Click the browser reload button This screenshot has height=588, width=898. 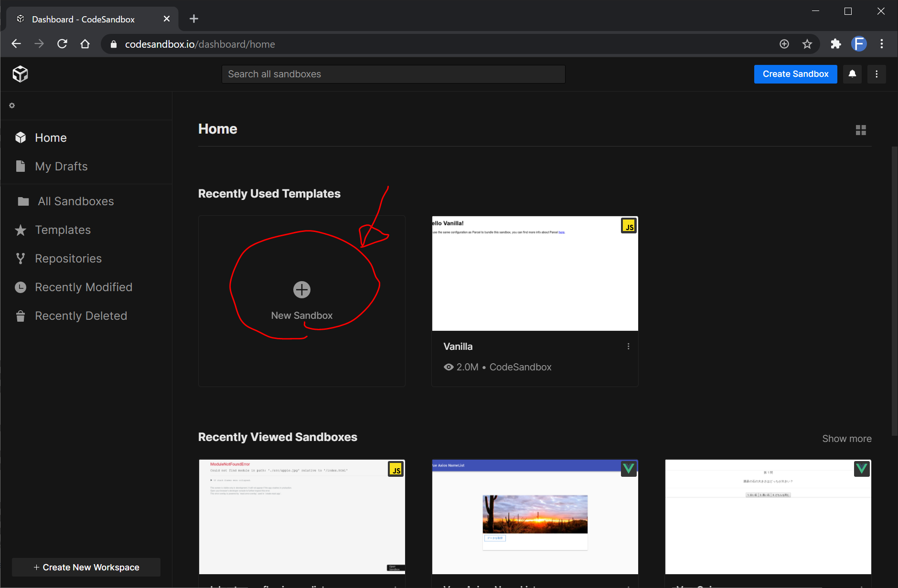[x=62, y=44]
